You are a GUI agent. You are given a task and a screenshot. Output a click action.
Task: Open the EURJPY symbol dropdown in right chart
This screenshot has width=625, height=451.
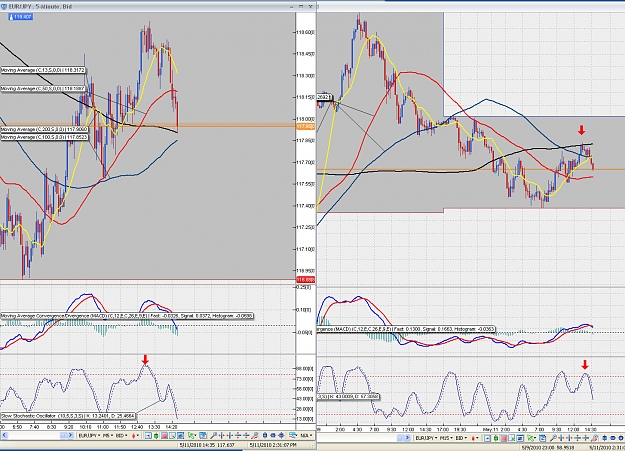point(426,438)
